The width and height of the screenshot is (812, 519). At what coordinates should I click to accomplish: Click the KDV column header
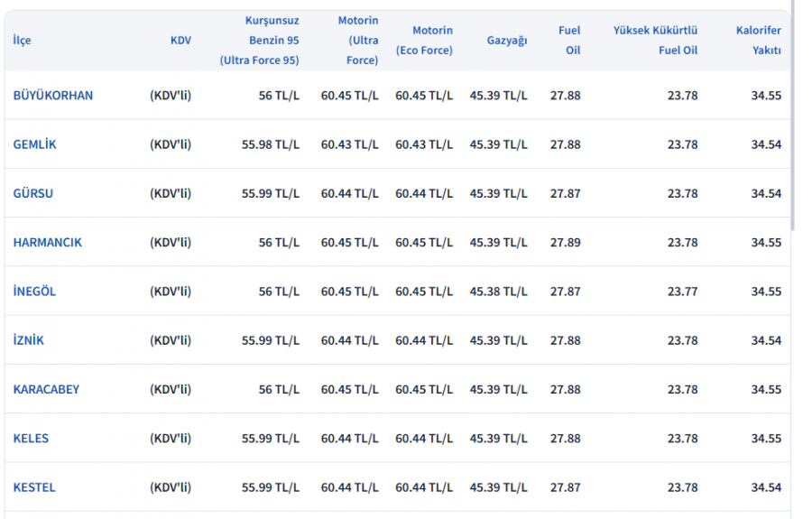coord(180,41)
